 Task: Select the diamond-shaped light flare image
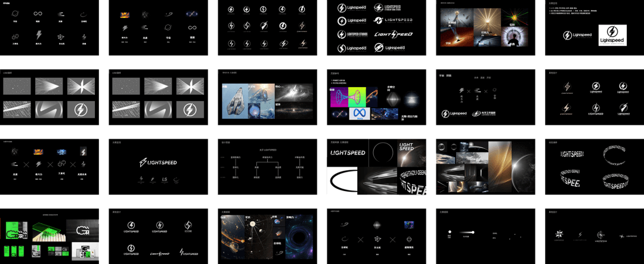click(394, 100)
